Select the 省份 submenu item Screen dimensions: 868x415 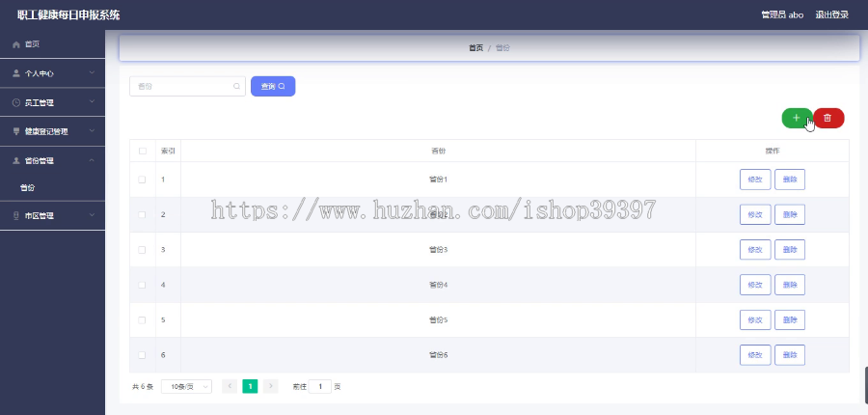53,188
